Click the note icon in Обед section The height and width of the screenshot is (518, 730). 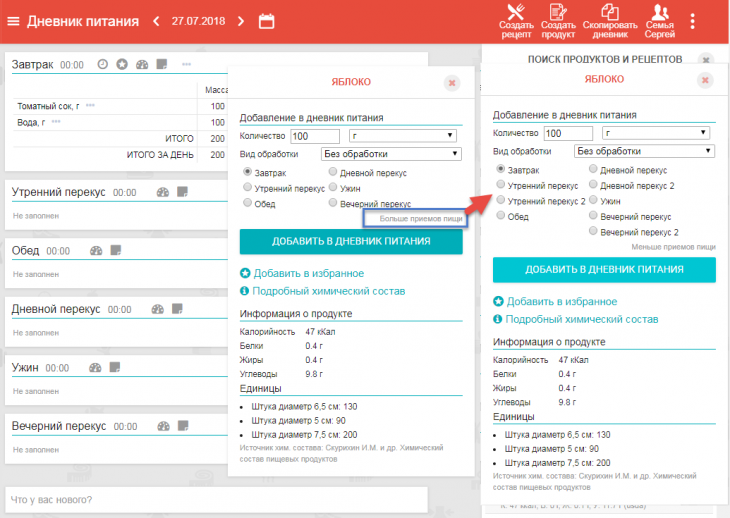pos(116,251)
